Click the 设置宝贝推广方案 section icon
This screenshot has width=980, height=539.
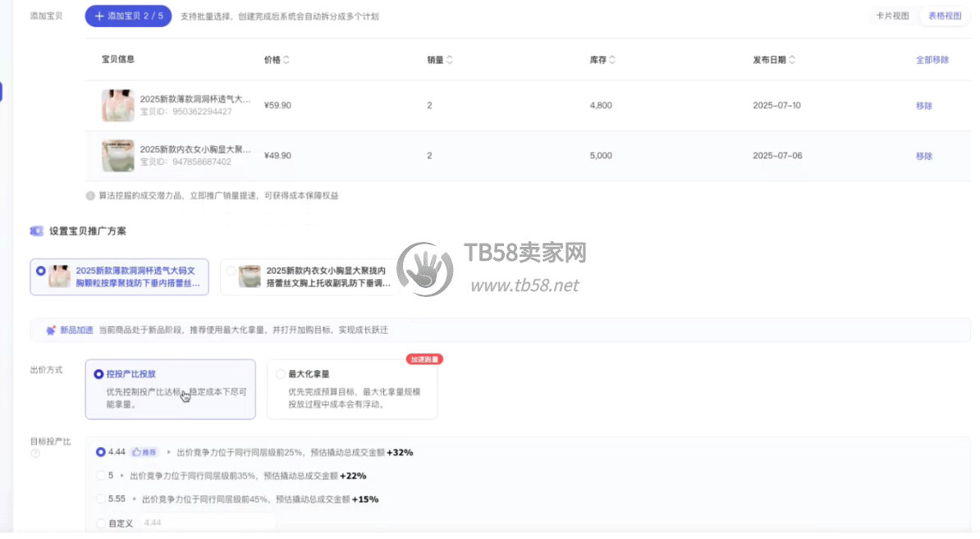tap(37, 231)
